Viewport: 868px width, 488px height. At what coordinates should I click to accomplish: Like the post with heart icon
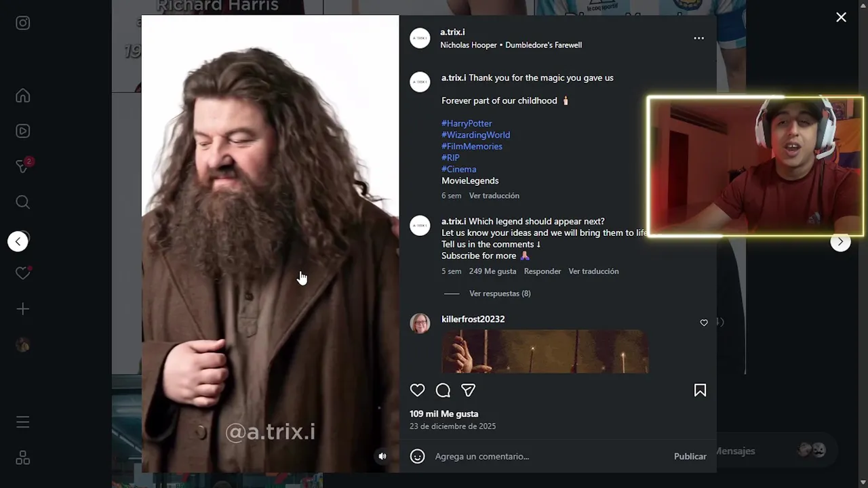click(x=417, y=390)
